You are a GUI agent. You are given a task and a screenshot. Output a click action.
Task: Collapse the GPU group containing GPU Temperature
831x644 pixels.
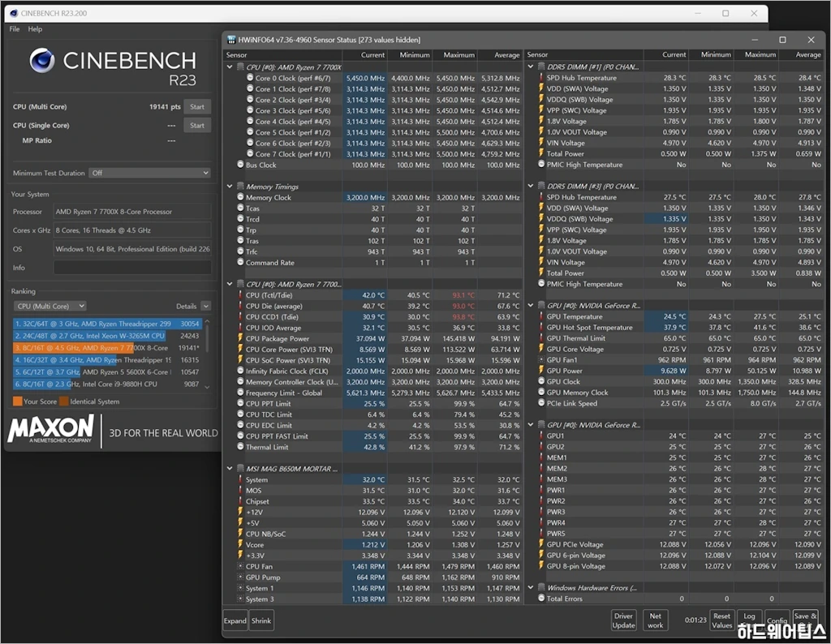[531, 306]
